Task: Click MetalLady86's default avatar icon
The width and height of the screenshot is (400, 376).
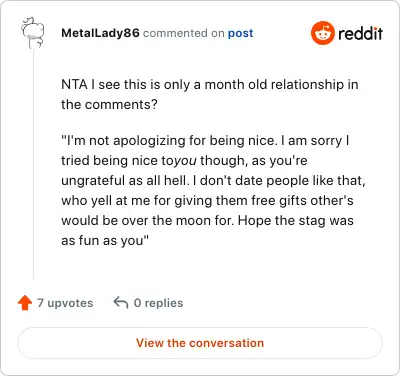Action: click(33, 33)
